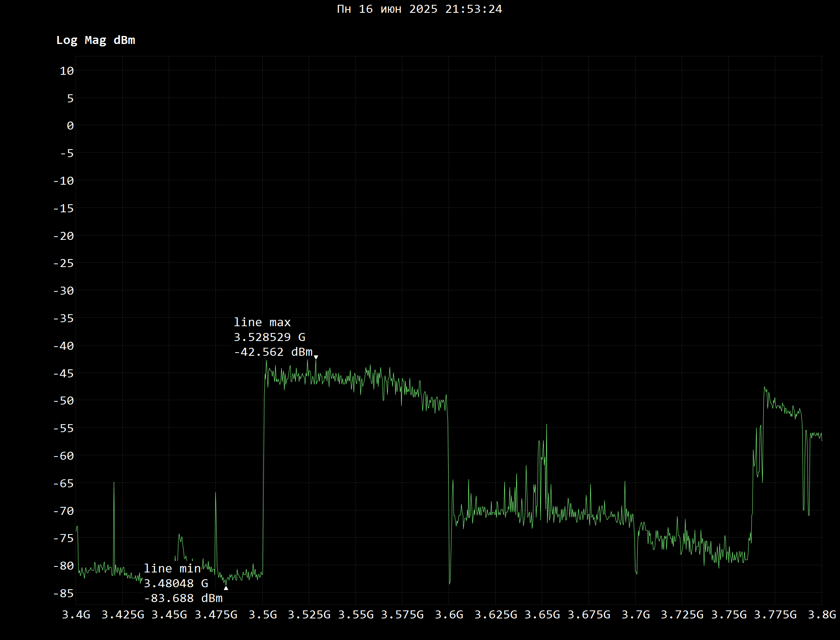Click the -40 dBm axis label
This screenshot has height=640, width=840.
(64, 346)
